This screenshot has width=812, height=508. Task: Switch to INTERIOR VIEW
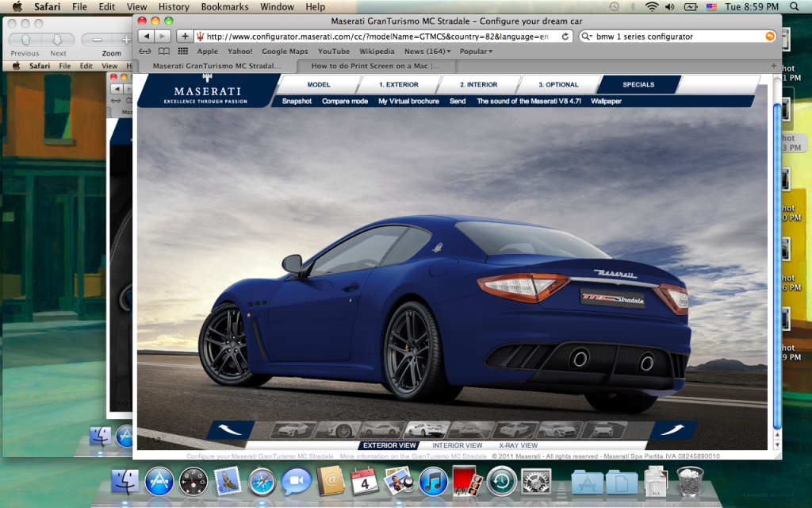pos(458,445)
